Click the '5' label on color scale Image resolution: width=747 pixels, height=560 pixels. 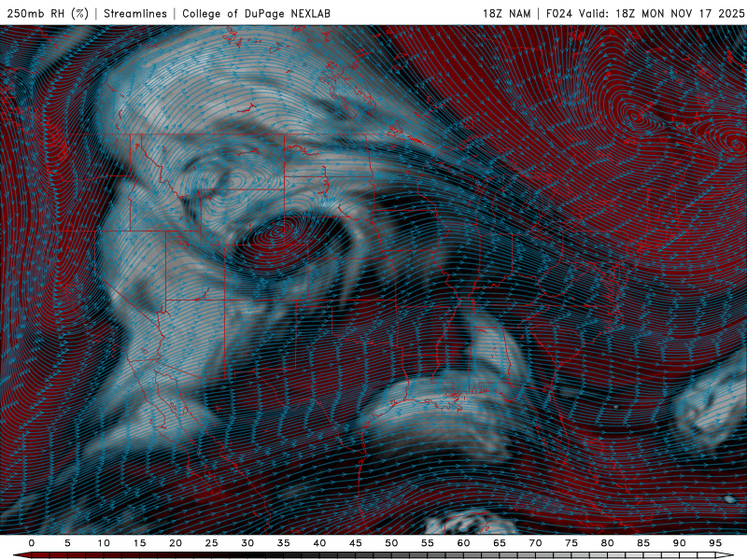point(67,543)
